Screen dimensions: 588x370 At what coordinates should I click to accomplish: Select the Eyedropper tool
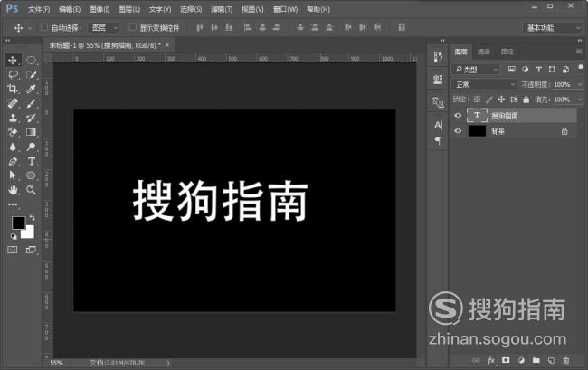coord(31,89)
